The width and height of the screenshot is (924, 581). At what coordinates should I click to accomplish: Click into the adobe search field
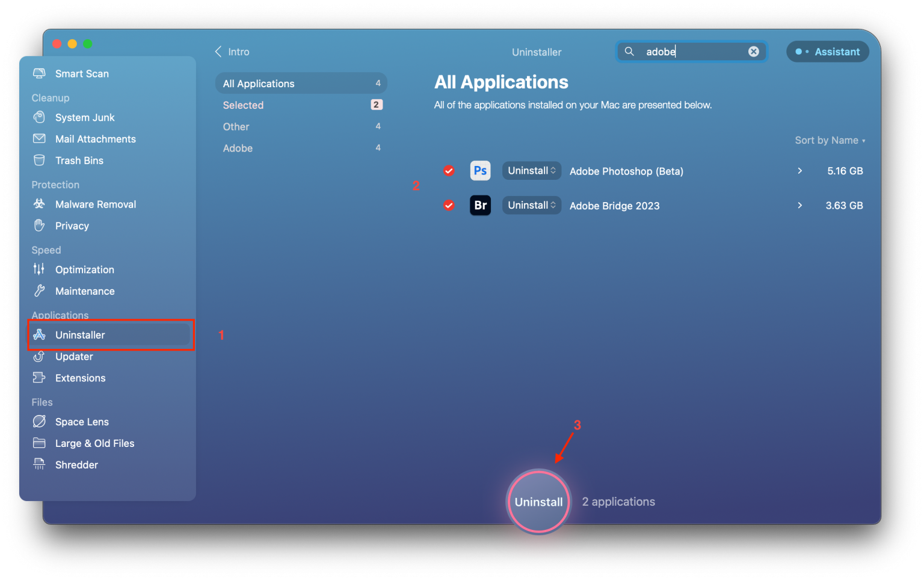pyautogui.click(x=692, y=52)
